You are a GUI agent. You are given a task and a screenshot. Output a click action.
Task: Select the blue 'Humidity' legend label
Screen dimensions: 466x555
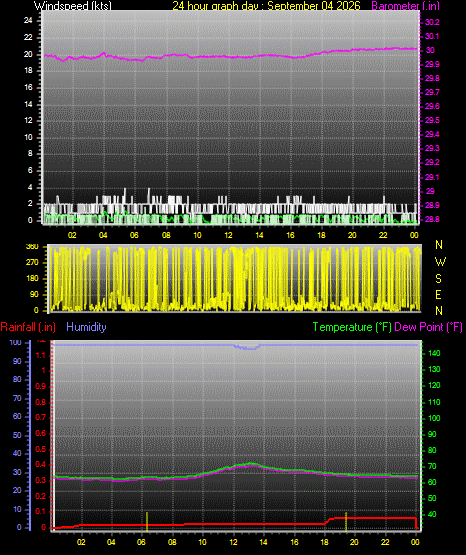(86, 327)
